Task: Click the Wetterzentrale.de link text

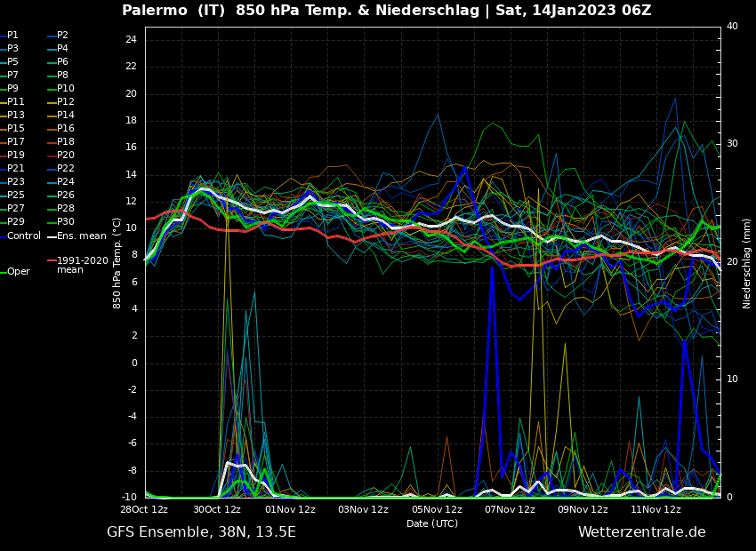Action: tap(641, 532)
